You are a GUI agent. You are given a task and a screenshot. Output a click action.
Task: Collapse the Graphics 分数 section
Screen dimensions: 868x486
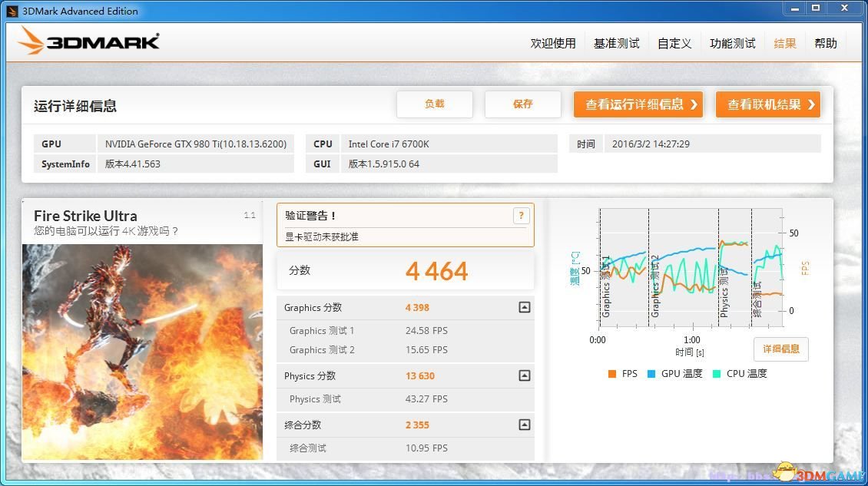click(x=524, y=307)
